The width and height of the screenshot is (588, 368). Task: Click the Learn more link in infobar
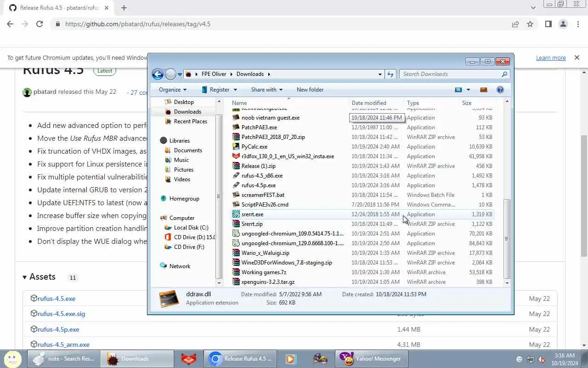[x=551, y=57]
